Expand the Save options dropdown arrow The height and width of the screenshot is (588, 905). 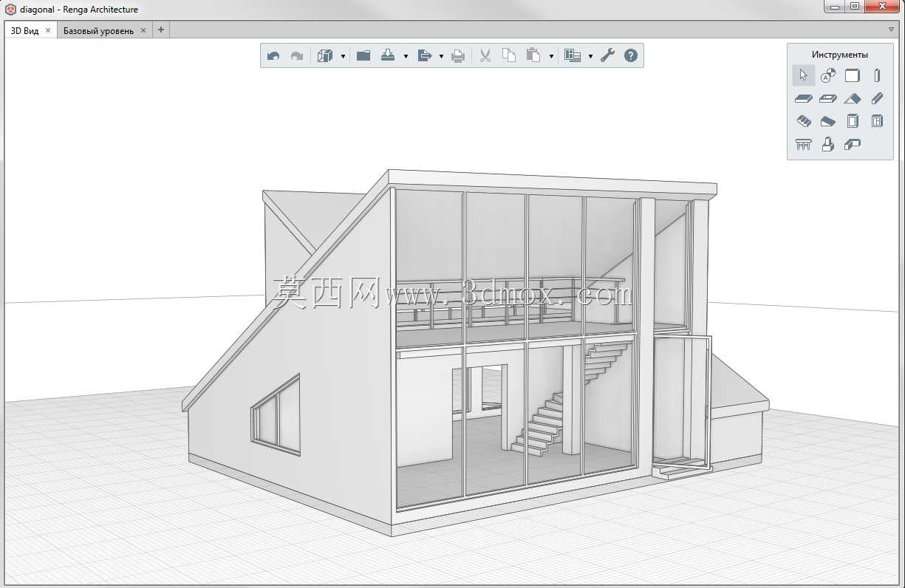(x=406, y=56)
